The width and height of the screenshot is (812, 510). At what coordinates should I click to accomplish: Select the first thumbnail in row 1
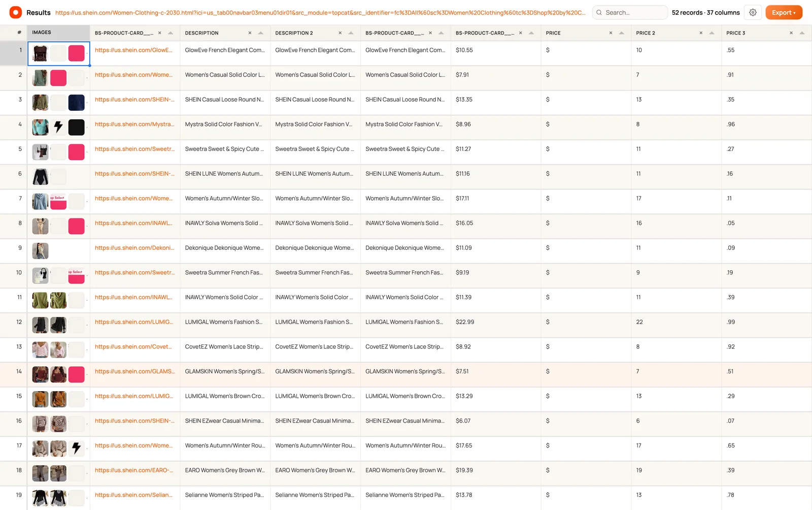tap(41, 53)
